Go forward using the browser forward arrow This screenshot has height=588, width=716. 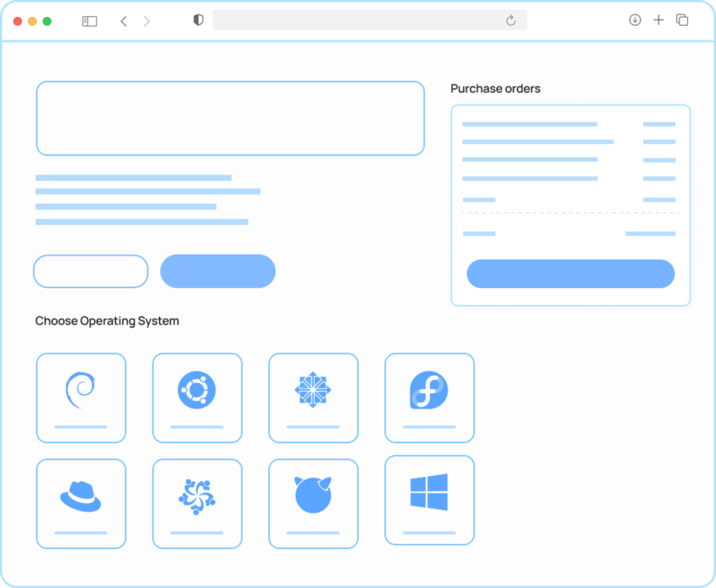click(147, 21)
